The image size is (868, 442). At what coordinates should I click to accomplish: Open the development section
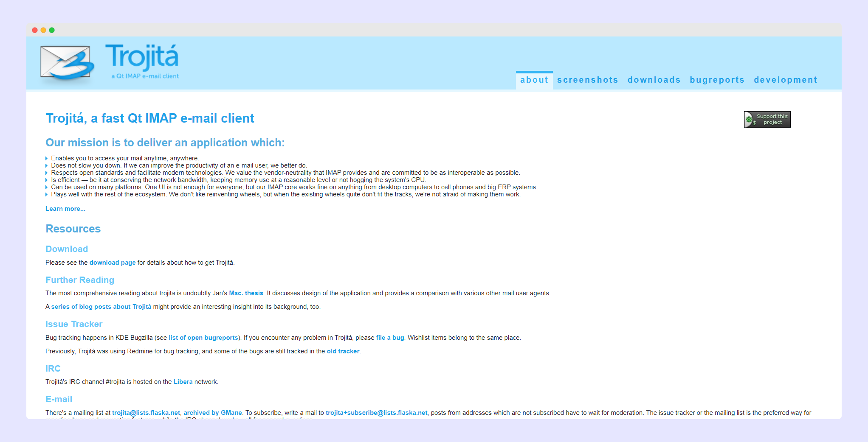(786, 80)
